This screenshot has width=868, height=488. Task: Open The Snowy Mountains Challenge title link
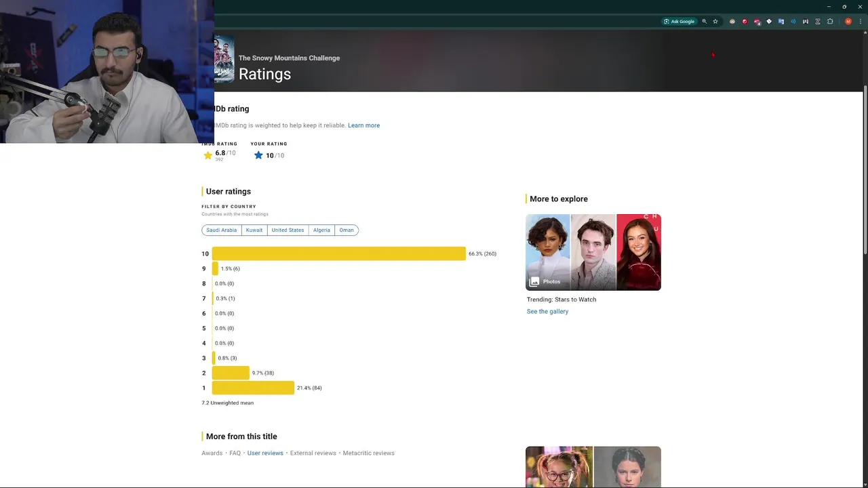point(289,58)
